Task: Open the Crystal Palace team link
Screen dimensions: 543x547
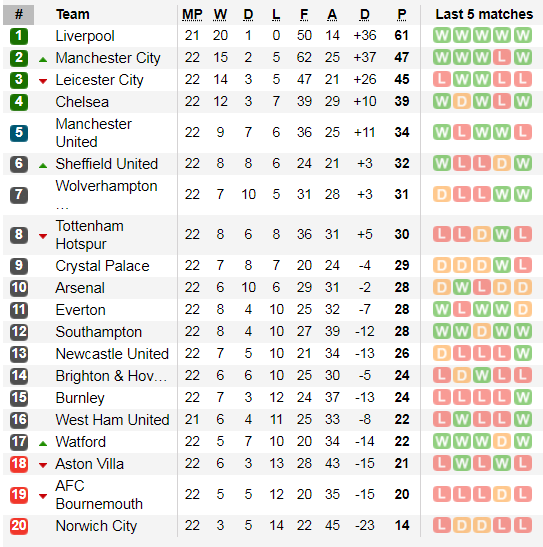Action: (103, 266)
